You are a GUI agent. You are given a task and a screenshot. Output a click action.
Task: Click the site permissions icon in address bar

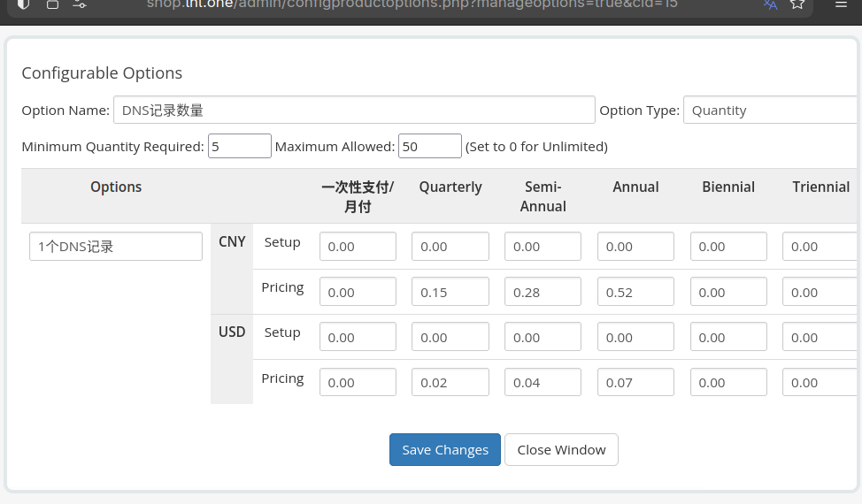(x=80, y=4)
